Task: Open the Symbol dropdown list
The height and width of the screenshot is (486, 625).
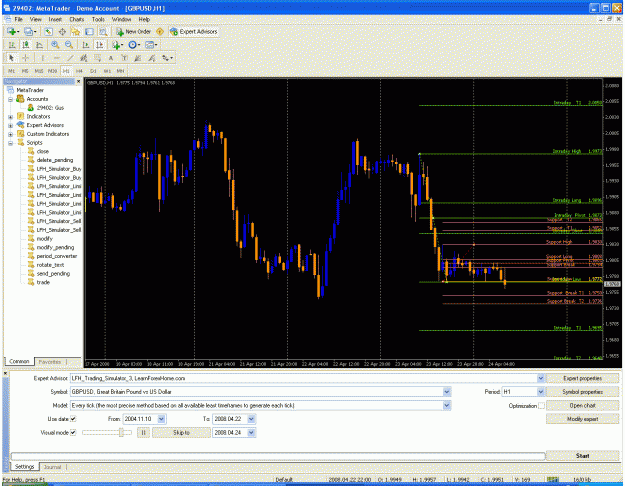Action: tap(447, 392)
